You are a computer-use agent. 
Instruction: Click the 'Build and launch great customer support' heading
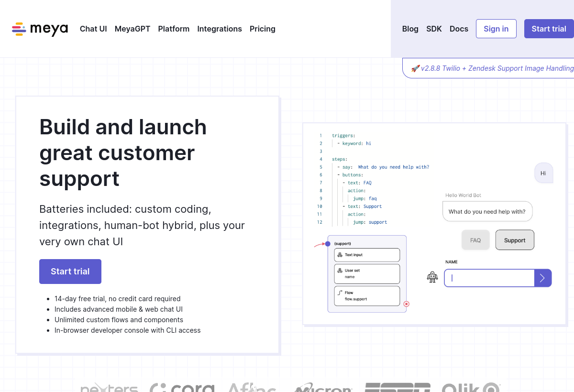point(123,153)
